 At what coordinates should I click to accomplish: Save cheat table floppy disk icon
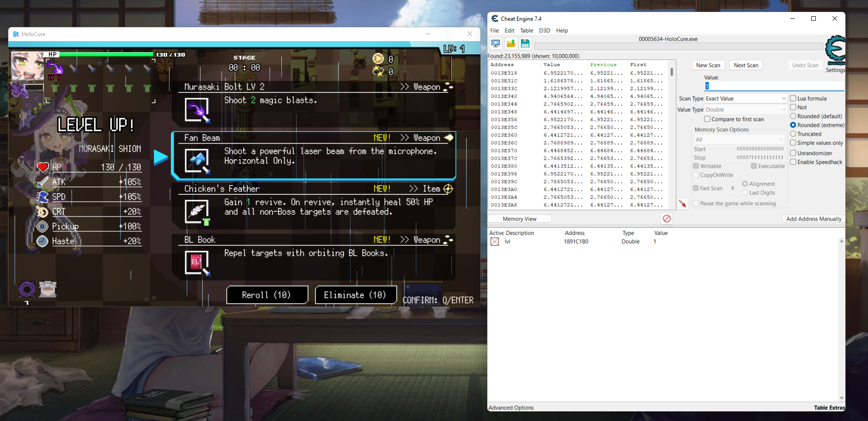(525, 43)
